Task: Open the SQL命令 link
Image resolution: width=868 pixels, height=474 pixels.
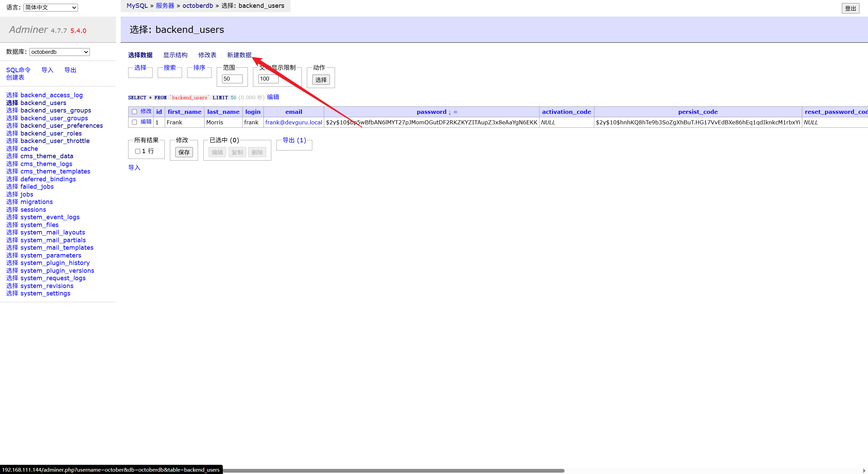Action: (18, 70)
